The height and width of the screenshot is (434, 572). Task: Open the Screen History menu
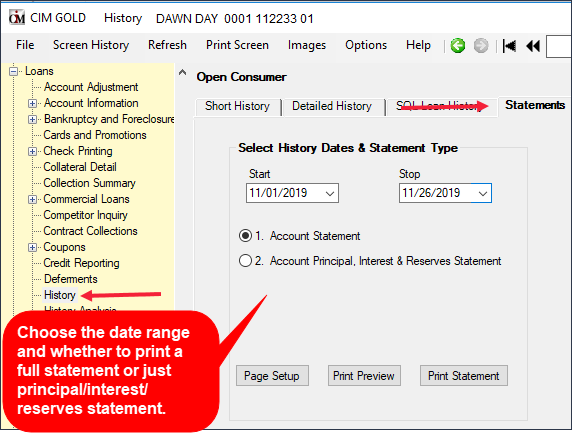pyautogui.click(x=91, y=45)
